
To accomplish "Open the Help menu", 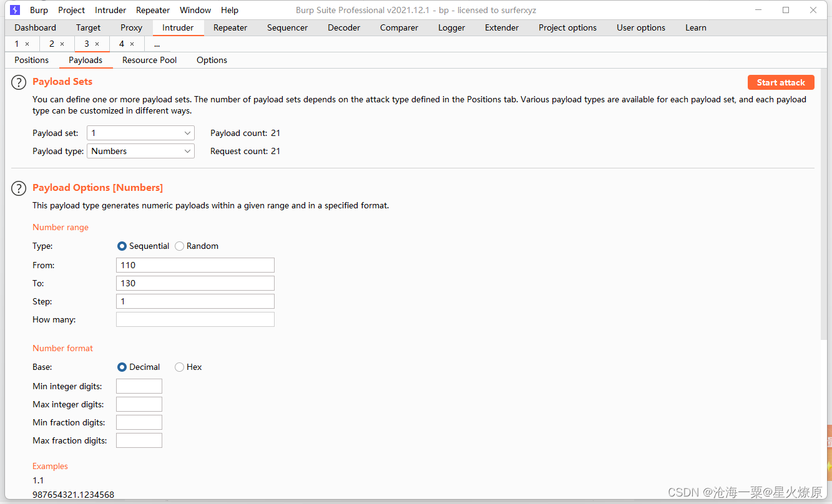I will click(x=230, y=10).
